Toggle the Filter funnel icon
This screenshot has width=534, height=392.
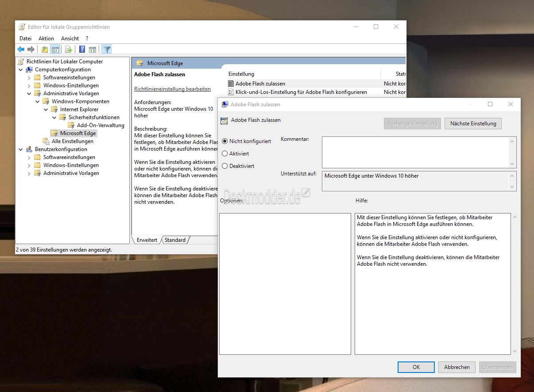(x=107, y=50)
